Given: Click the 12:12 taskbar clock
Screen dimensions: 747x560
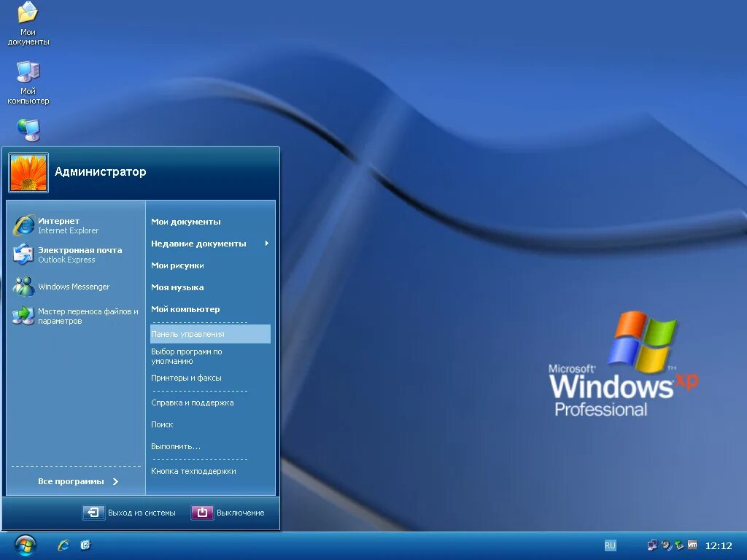Looking at the screenshot, I should point(719,545).
